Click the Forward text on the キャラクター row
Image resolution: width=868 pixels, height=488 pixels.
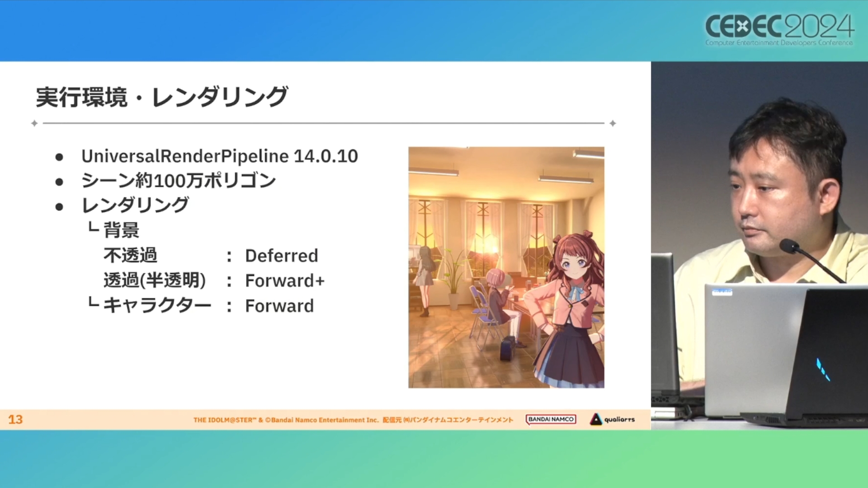click(x=279, y=306)
